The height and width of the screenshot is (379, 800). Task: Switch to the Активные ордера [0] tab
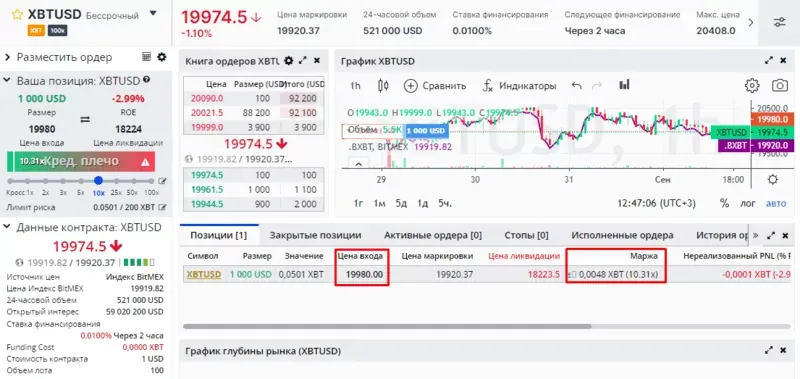[x=433, y=235]
